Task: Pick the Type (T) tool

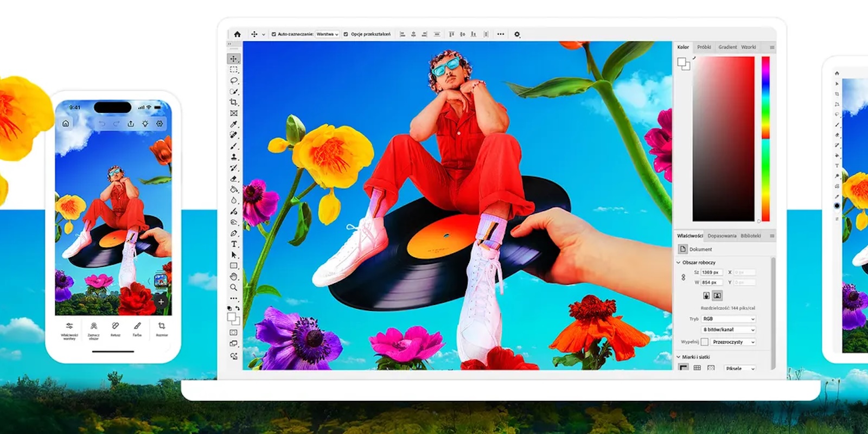Action: click(x=234, y=244)
